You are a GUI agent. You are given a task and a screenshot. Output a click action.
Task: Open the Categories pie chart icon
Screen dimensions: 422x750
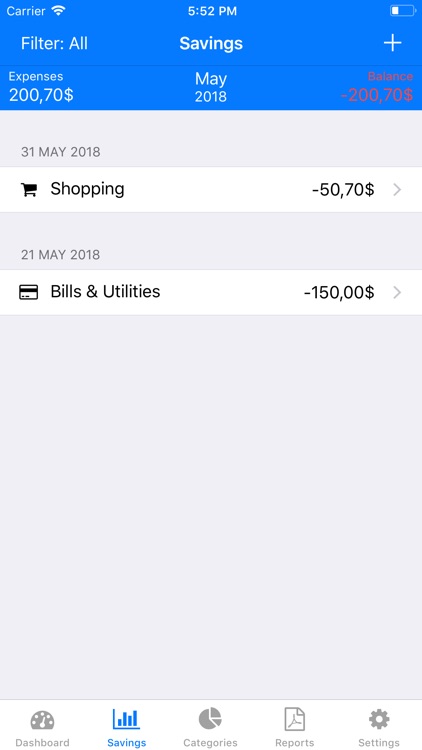coord(210,719)
